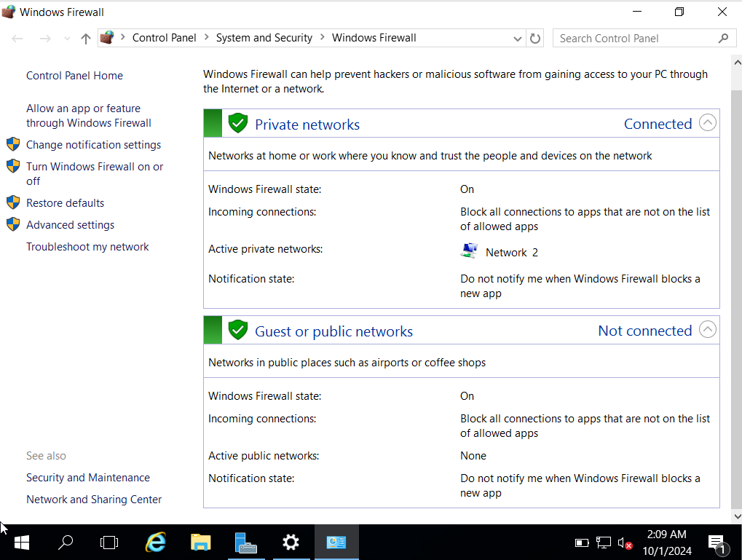Open the breadcrumb chevron after Control Panel

click(206, 37)
